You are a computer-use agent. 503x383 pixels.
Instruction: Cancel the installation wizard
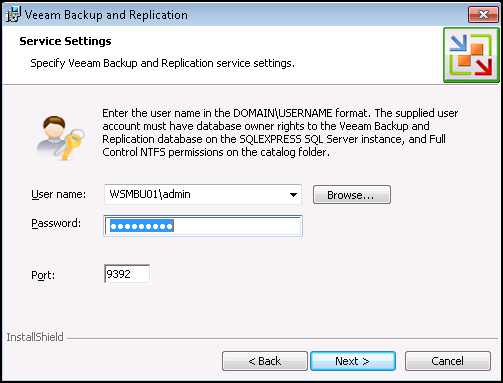[x=448, y=361]
